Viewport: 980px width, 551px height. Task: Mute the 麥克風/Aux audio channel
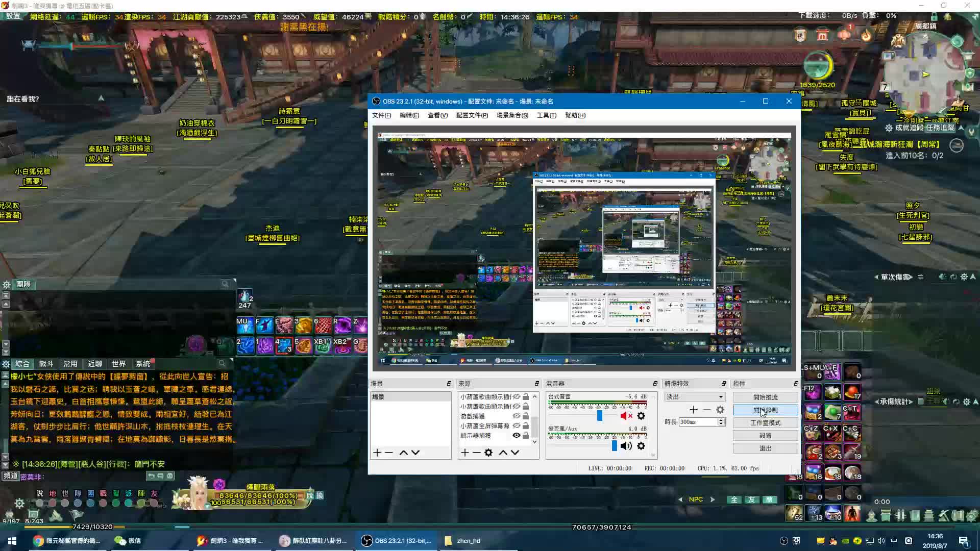(626, 446)
